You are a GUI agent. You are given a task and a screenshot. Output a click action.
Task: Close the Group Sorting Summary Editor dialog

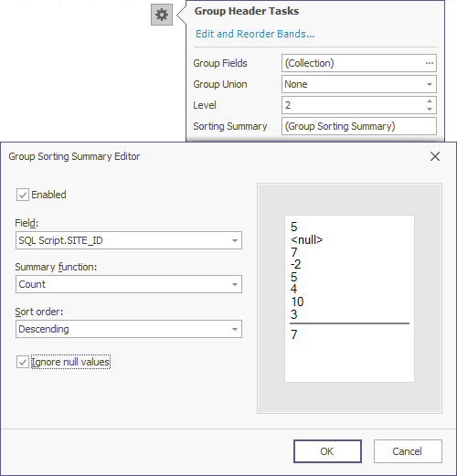point(435,156)
